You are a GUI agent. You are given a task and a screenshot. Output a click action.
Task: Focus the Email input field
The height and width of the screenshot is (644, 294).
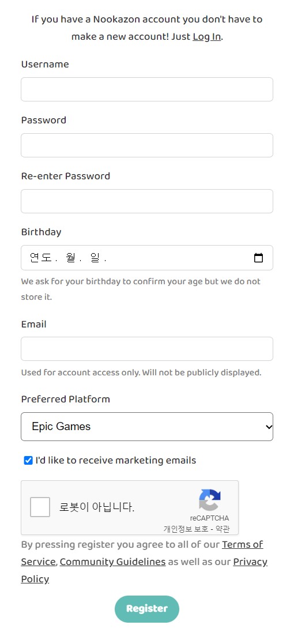147,349
